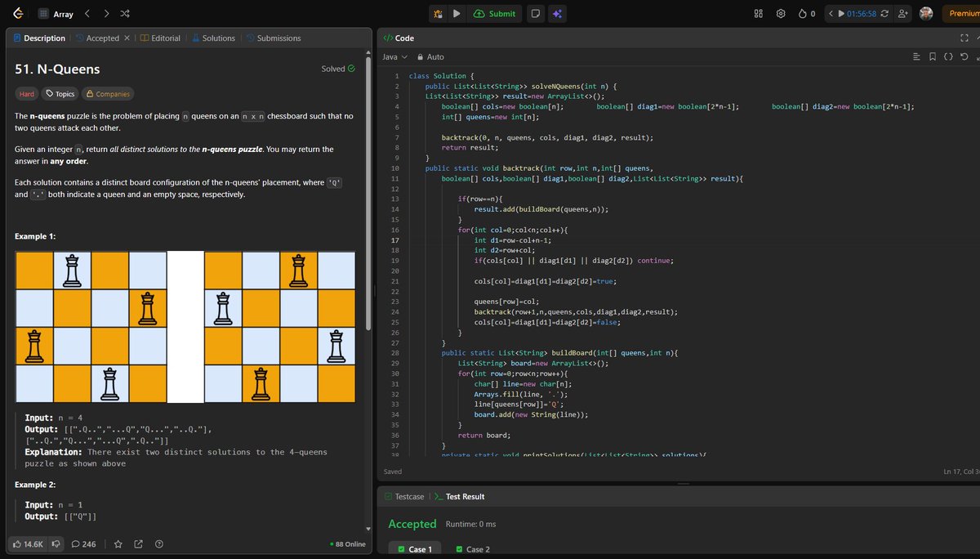The width and height of the screenshot is (980, 559).
Task: Show the Topics tag
Action: tap(60, 94)
